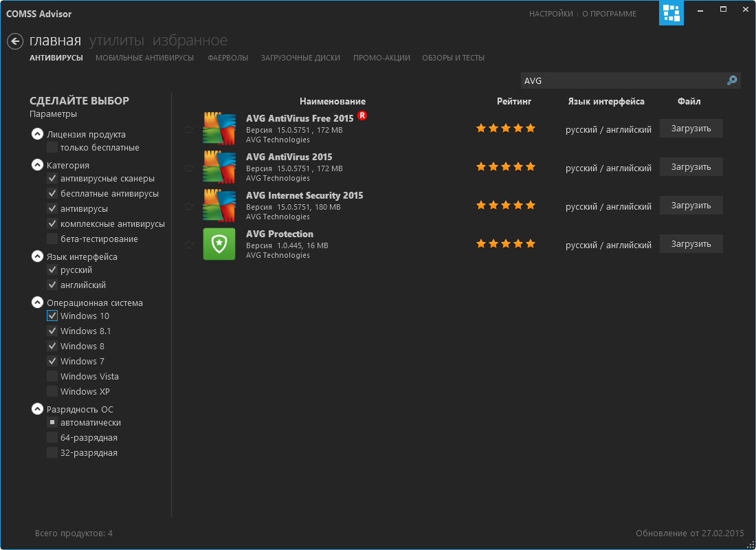The image size is (756, 550).
Task: Open AVG Internet Security 2015 title
Action: [304, 195]
